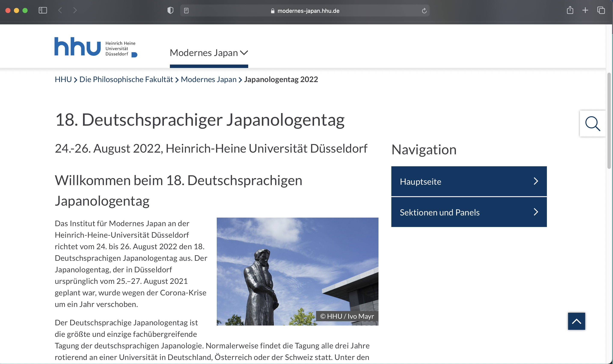Follow the HHU breadcrumb link
This screenshot has width=613, height=364.
(x=63, y=80)
